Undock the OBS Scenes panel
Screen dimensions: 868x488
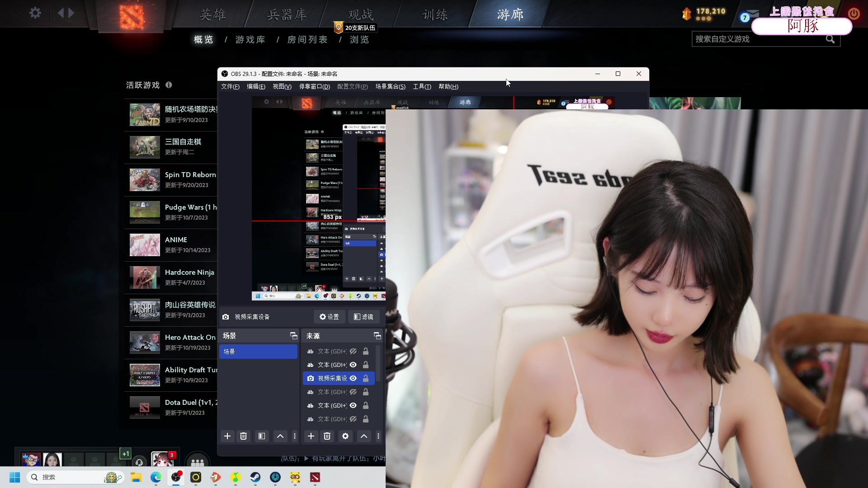point(293,336)
